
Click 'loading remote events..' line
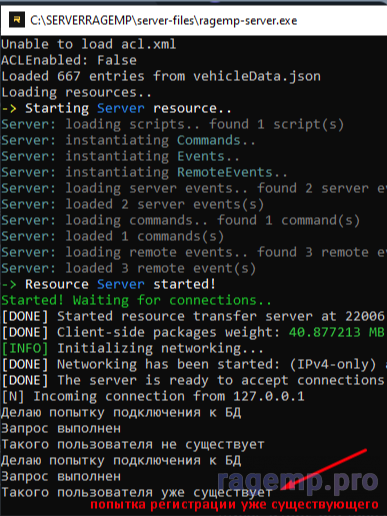tap(194, 252)
